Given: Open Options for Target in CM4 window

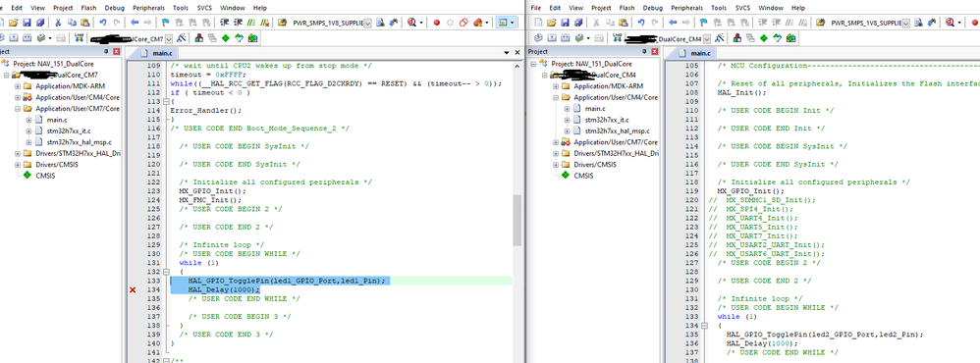Looking at the screenshot, I should pyautogui.click(x=720, y=37).
